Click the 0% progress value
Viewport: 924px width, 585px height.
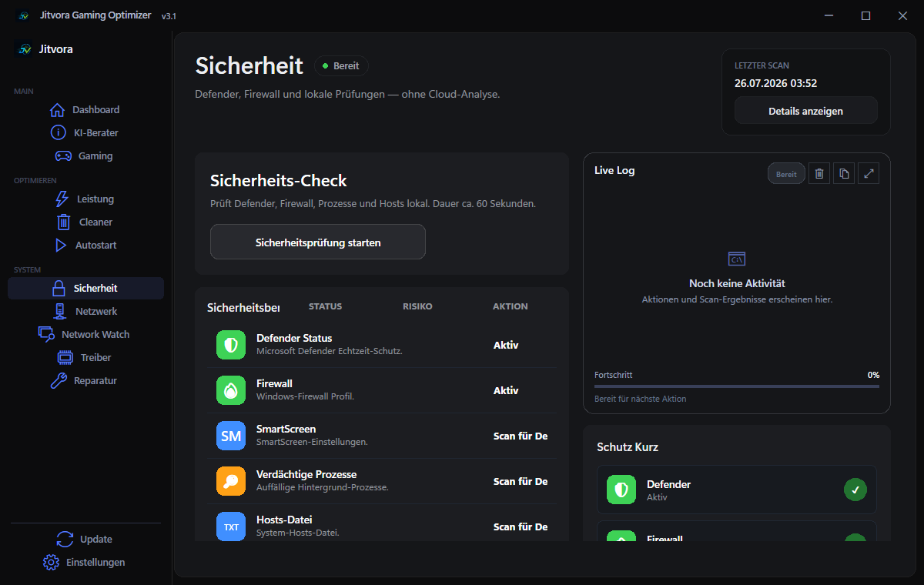click(873, 375)
